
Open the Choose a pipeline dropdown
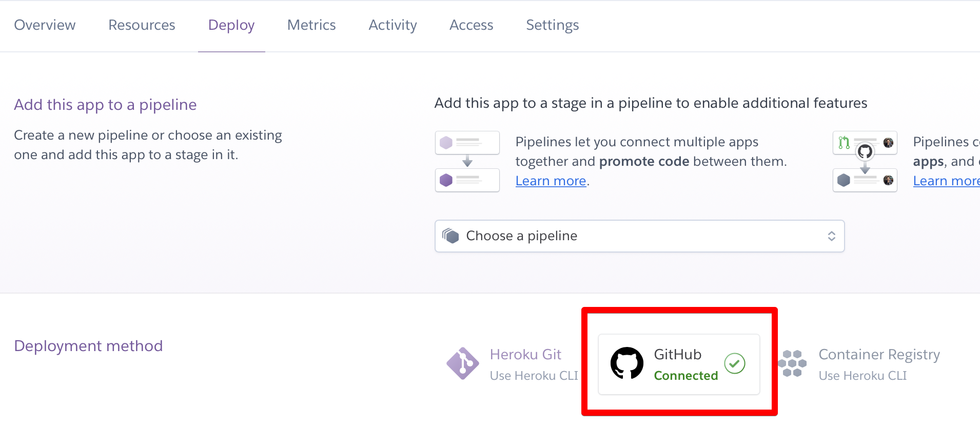639,236
